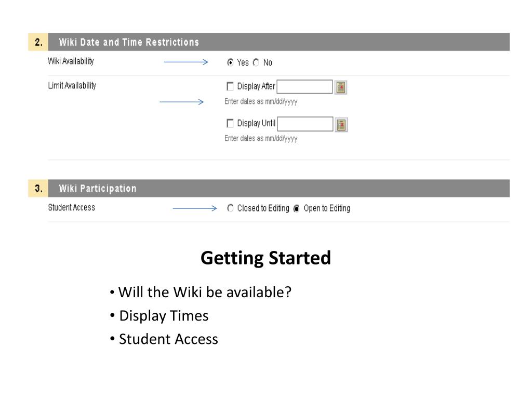Enable the Display After checkbox
The height and width of the screenshot is (399, 532).
click(230, 86)
